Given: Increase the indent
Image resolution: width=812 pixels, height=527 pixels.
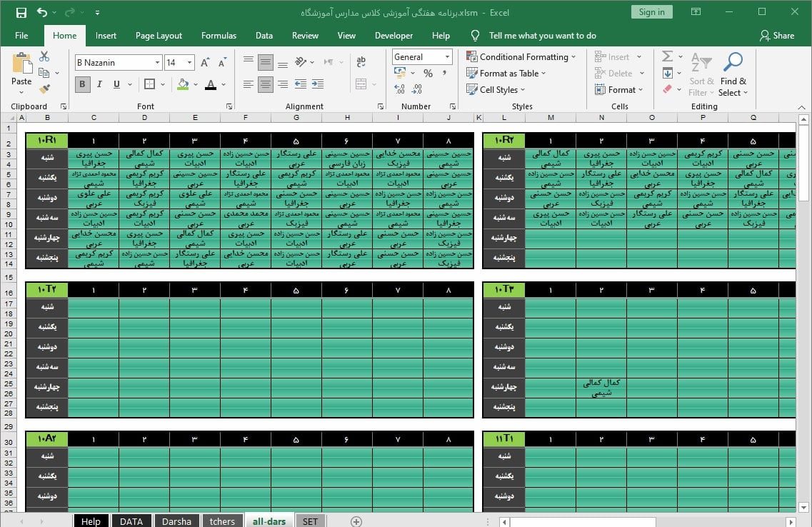Looking at the screenshot, I should click(x=318, y=84).
